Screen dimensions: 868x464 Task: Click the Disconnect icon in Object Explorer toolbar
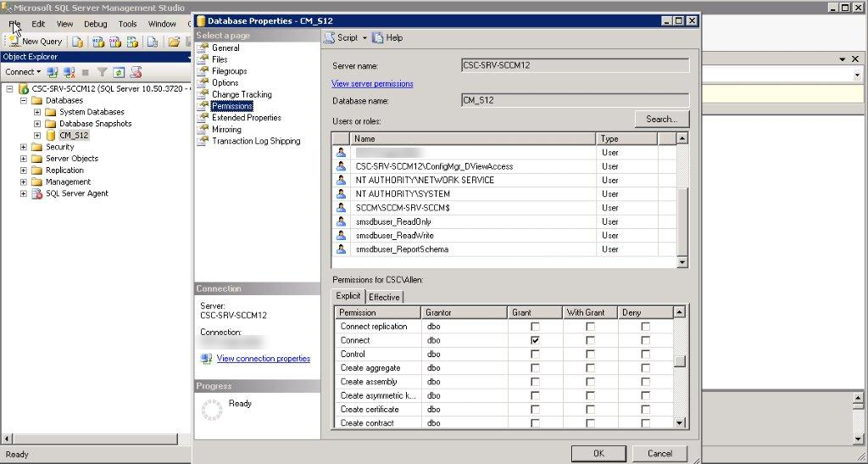69,72
